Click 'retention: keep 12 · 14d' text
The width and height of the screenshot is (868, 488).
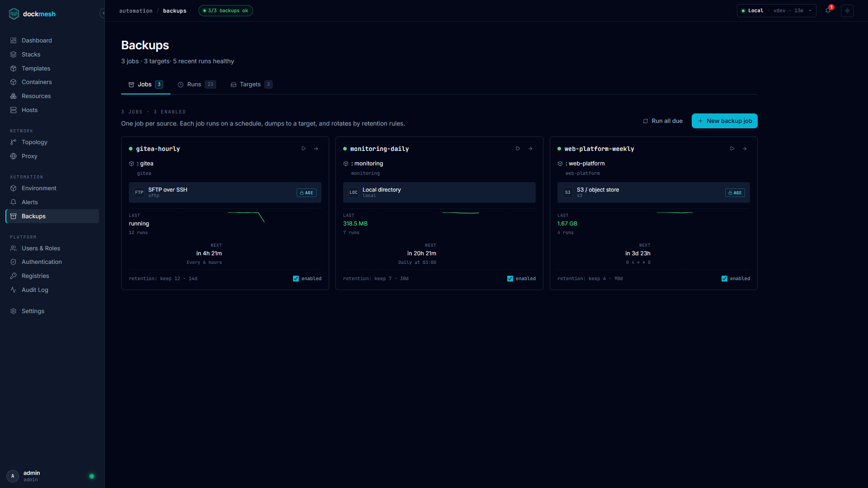[163, 279]
